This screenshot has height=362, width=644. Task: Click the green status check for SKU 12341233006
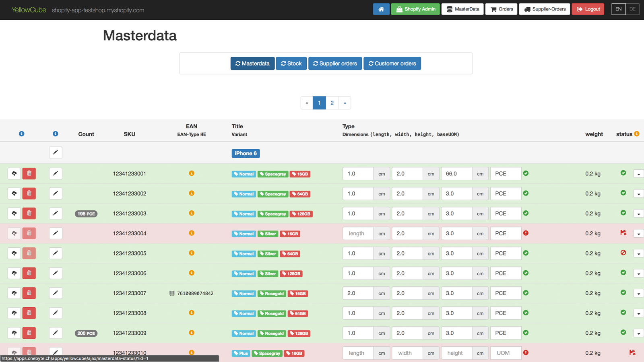pyautogui.click(x=623, y=273)
